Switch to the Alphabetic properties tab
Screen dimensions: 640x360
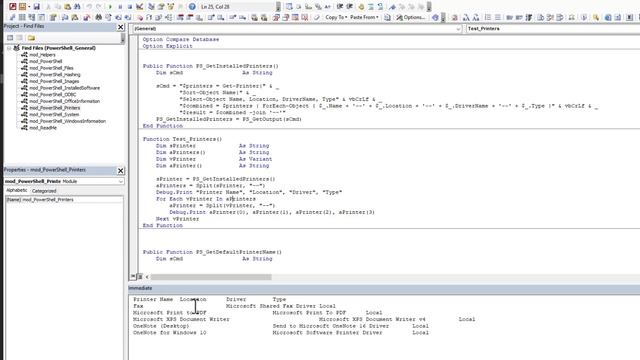click(17, 191)
